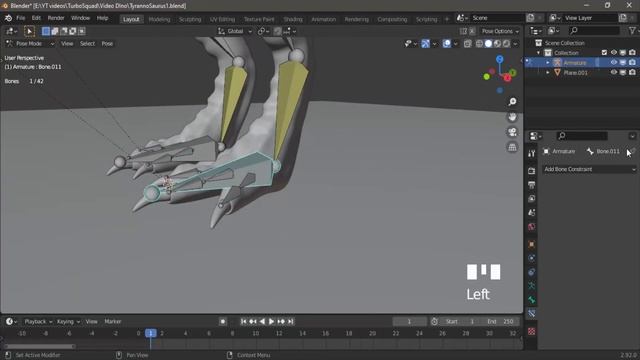The height and width of the screenshot is (360, 640).
Task: Expand the Plane.001 tree item
Action: (x=548, y=72)
